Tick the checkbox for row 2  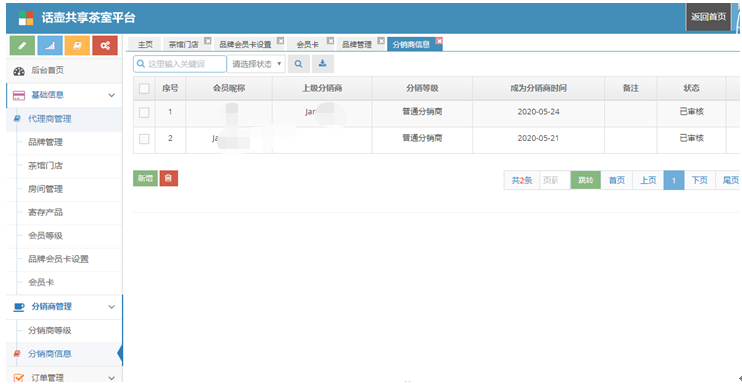point(144,139)
